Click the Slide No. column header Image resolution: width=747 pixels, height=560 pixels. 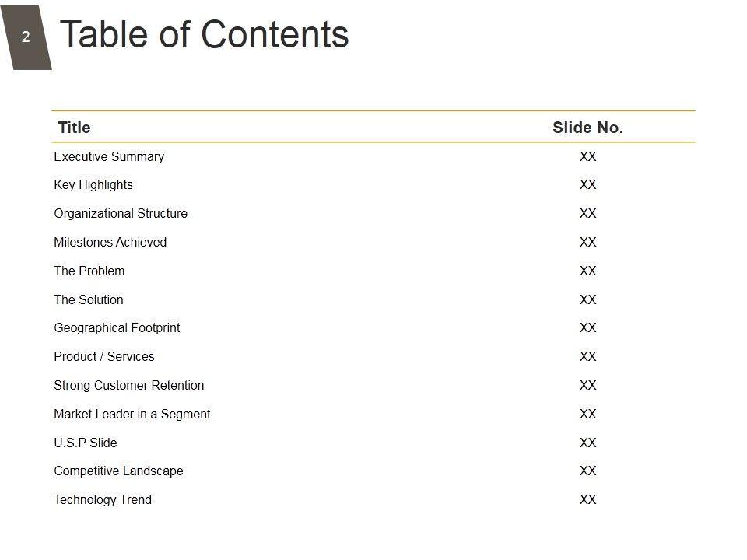(x=587, y=128)
